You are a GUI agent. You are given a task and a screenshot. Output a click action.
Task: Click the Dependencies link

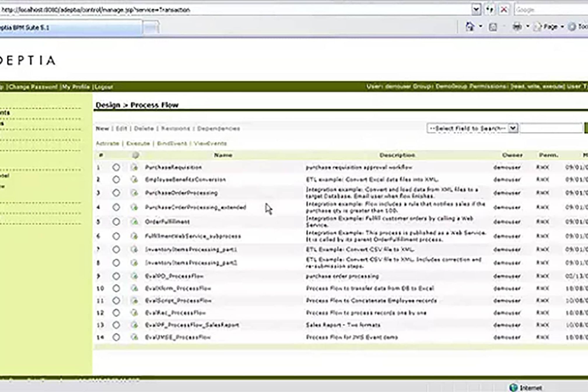tap(218, 129)
